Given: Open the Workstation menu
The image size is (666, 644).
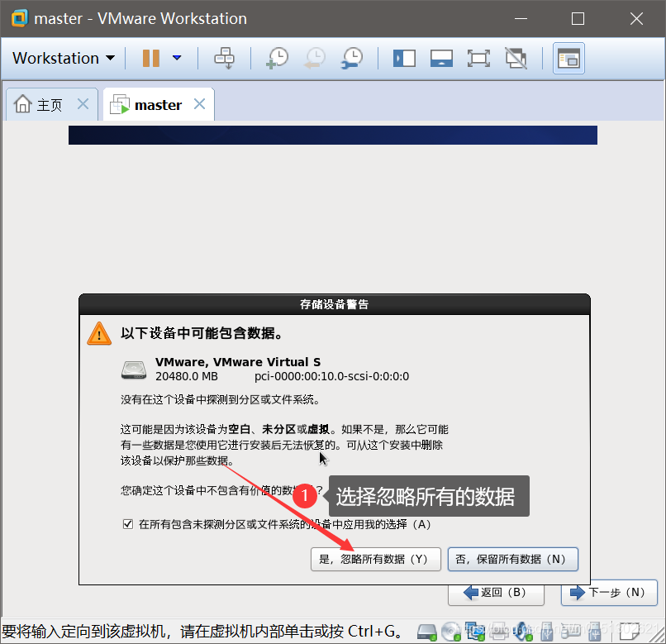Looking at the screenshot, I should pos(64,58).
